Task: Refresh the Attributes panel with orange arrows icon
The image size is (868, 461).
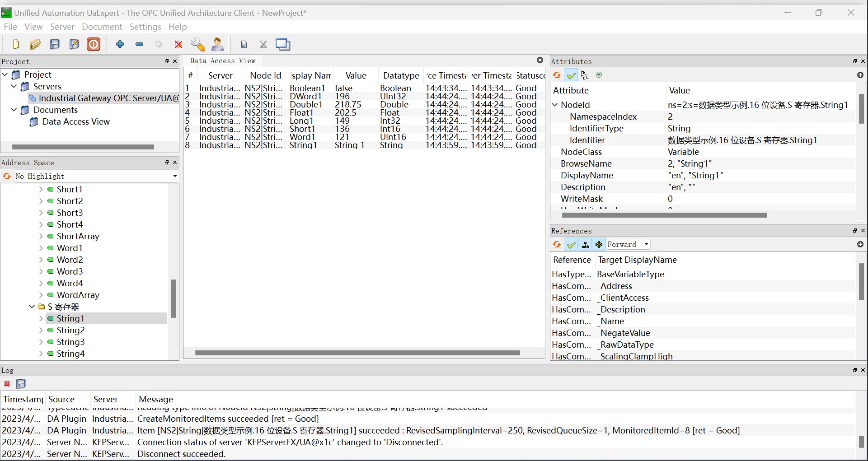Action: click(557, 75)
